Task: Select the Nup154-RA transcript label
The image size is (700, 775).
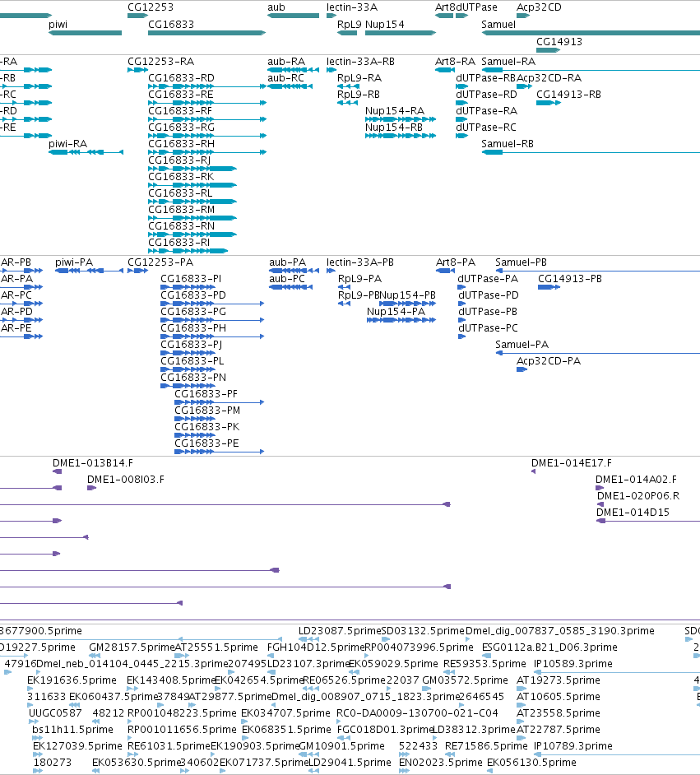Action: [x=395, y=111]
